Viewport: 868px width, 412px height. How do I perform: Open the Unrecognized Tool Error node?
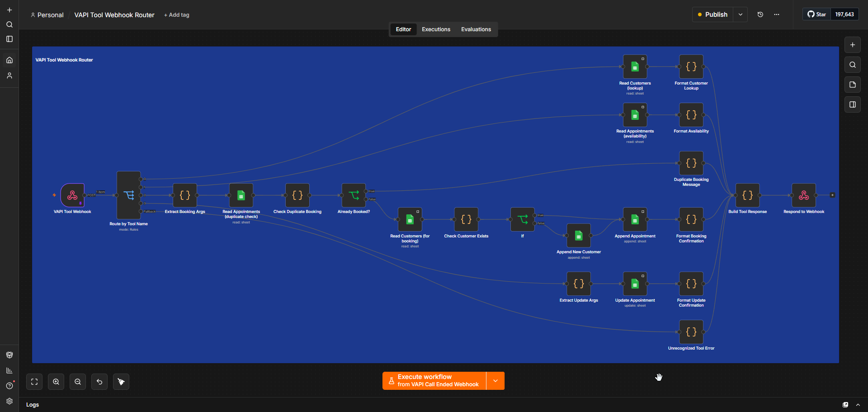coord(691,332)
